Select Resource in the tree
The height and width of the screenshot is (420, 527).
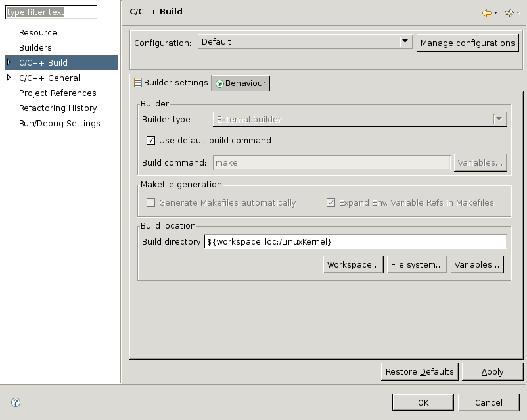pos(38,33)
